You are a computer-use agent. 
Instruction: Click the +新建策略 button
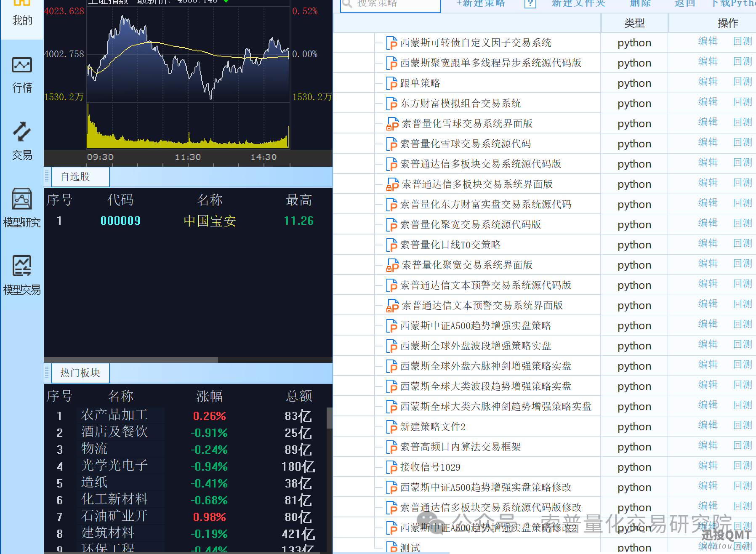click(481, 4)
